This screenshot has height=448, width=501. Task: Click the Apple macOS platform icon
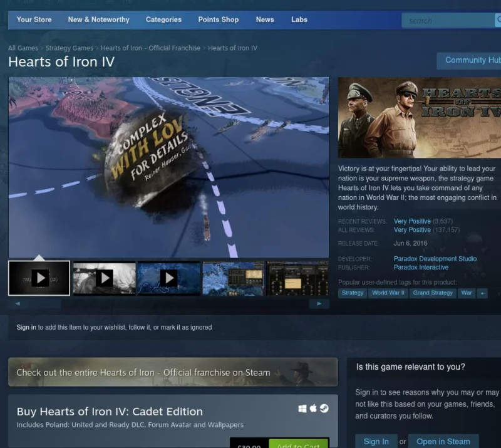pyautogui.click(x=313, y=409)
